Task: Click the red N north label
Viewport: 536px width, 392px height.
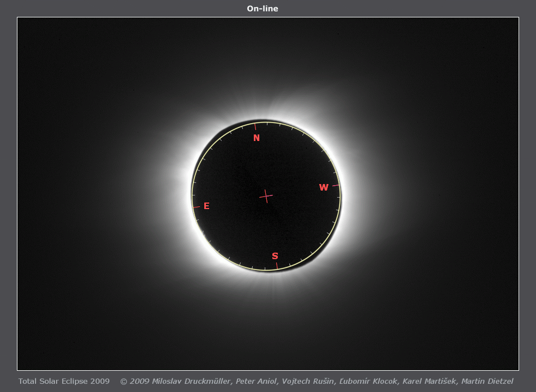Action: coord(257,138)
